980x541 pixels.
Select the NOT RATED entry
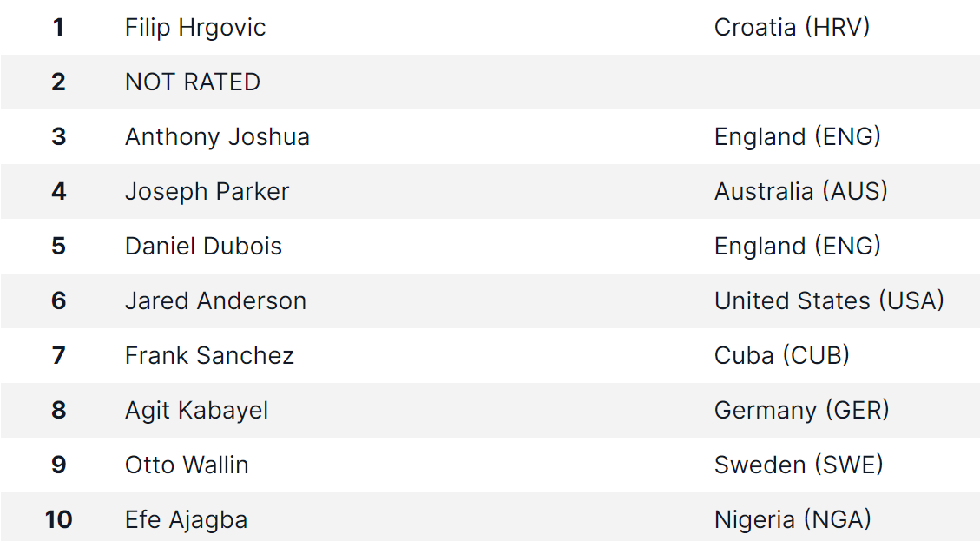[x=193, y=82]
